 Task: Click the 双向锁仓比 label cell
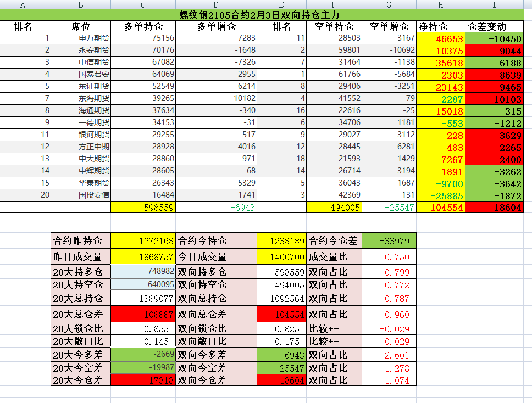coord(216,328)
